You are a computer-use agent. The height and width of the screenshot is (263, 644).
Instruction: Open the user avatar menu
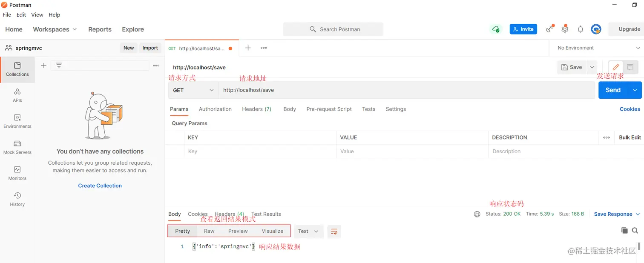pos(596,29)
